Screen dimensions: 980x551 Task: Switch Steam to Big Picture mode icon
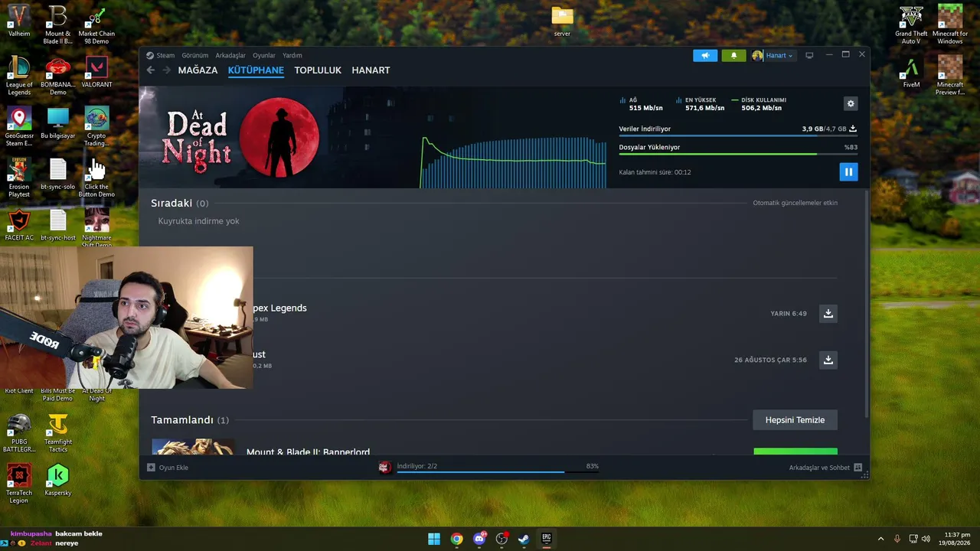pos(809,55)
